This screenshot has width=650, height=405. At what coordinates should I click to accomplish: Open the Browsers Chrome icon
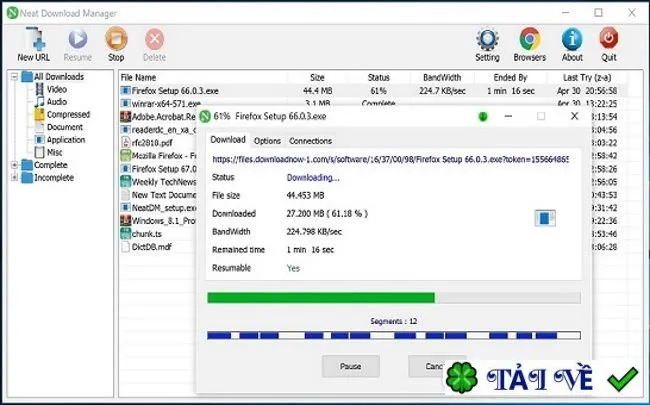pos(530,39)
